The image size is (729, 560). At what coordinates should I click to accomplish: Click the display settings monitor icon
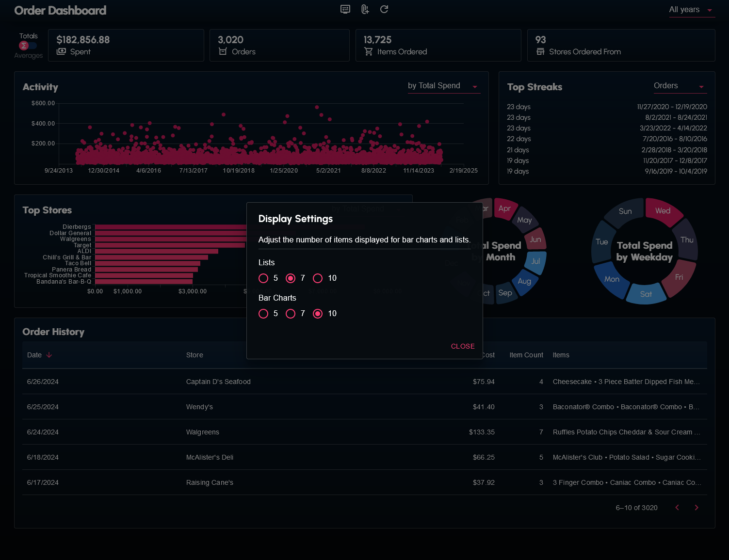(345, 9)
